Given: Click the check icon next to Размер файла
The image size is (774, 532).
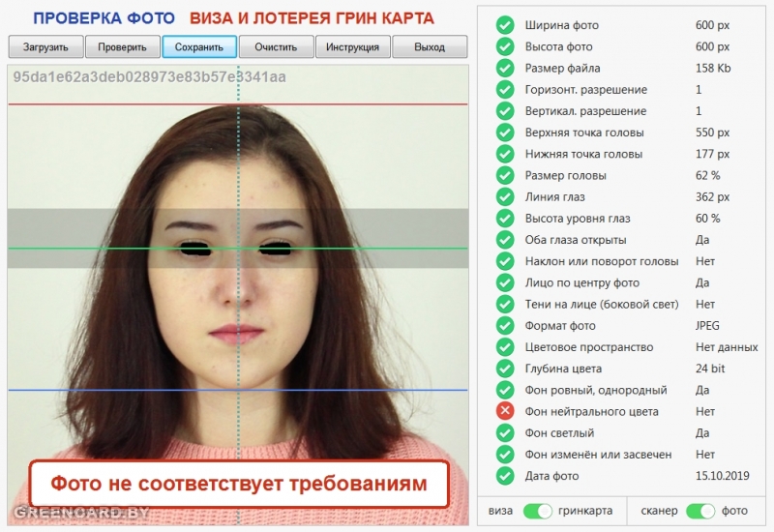Looking at the screenshot, I should click(x=505, y=68).
